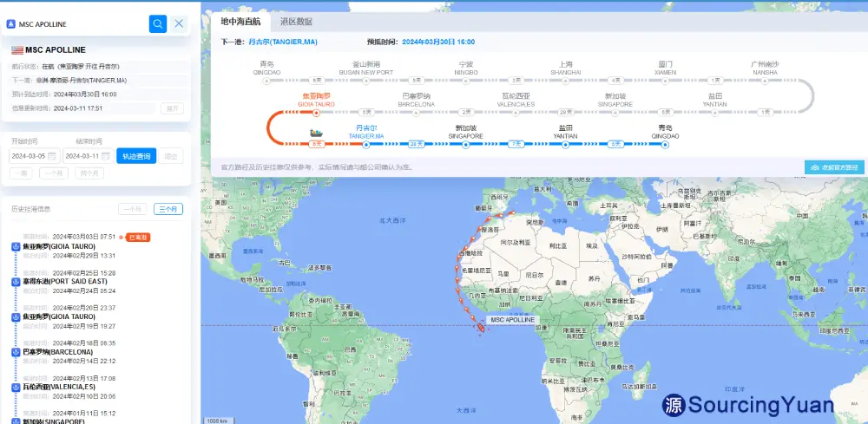
Task: Click the 轨迹查询 track query button
Action: tap(136, 156)
